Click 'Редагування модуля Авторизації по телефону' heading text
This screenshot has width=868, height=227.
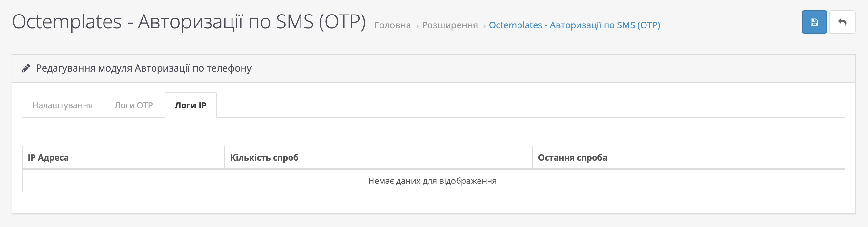pyautogui.click(x=143, y=68)
